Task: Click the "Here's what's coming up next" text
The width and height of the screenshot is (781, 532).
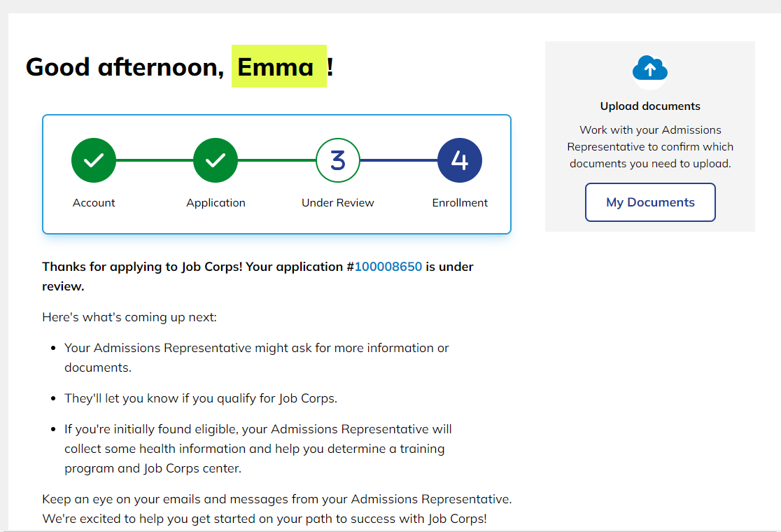Action: (x=129, y=317)
